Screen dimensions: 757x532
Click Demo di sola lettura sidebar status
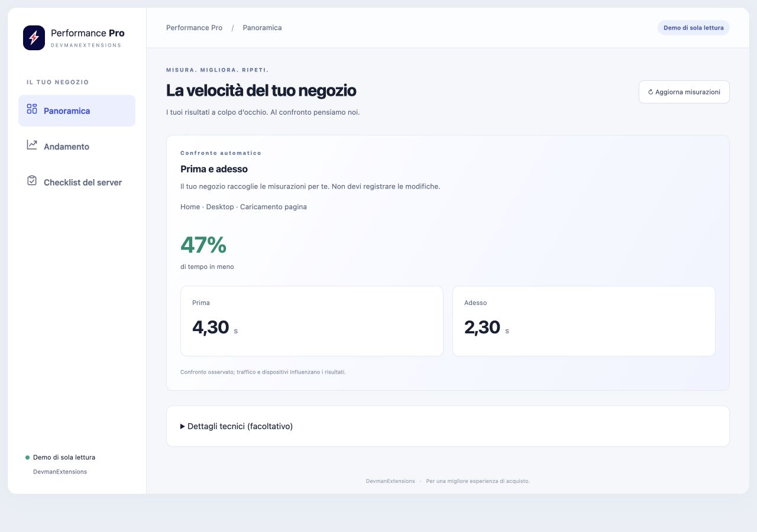click(x=64, y=458)
